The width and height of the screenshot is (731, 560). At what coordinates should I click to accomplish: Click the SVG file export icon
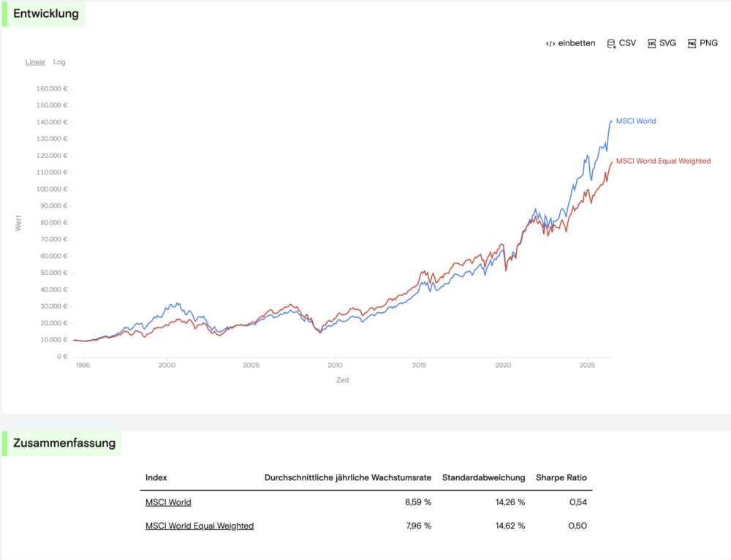[x=652, y=43]
